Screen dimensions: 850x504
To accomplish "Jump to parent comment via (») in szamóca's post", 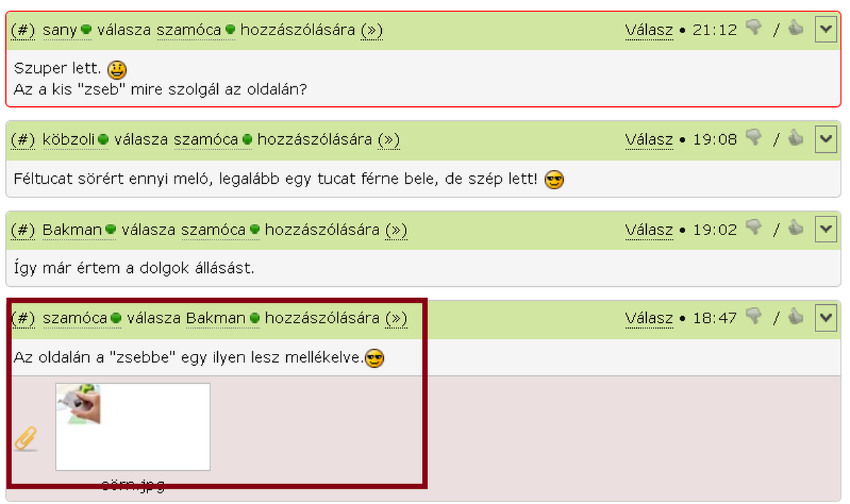I will [x=396, y=318].
